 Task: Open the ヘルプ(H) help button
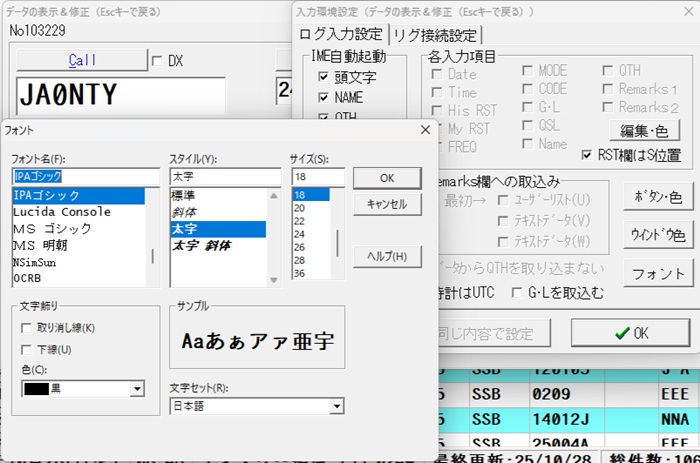387,255
